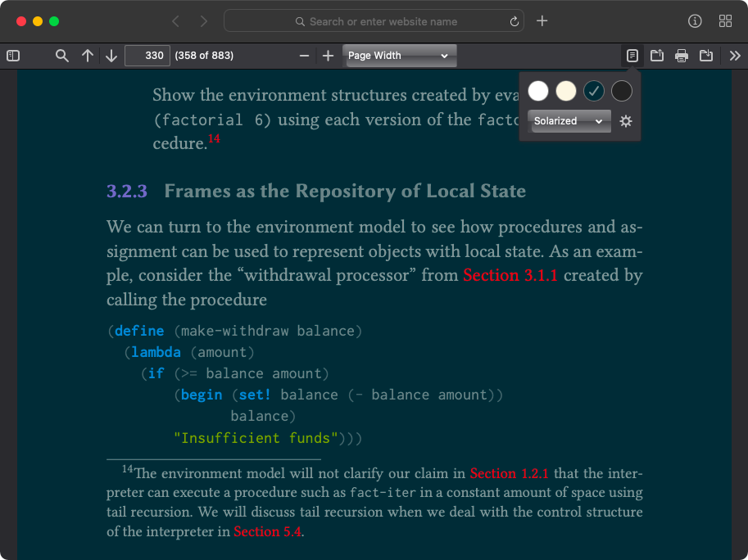Screen dimensions: 748x560
Task: Select the checked dark teal swatch
Action: 593,91
